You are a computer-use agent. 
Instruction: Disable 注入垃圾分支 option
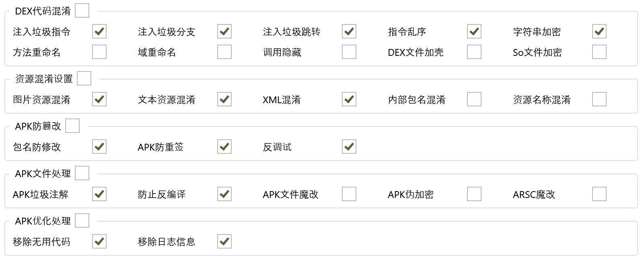[x=224, y=31]
